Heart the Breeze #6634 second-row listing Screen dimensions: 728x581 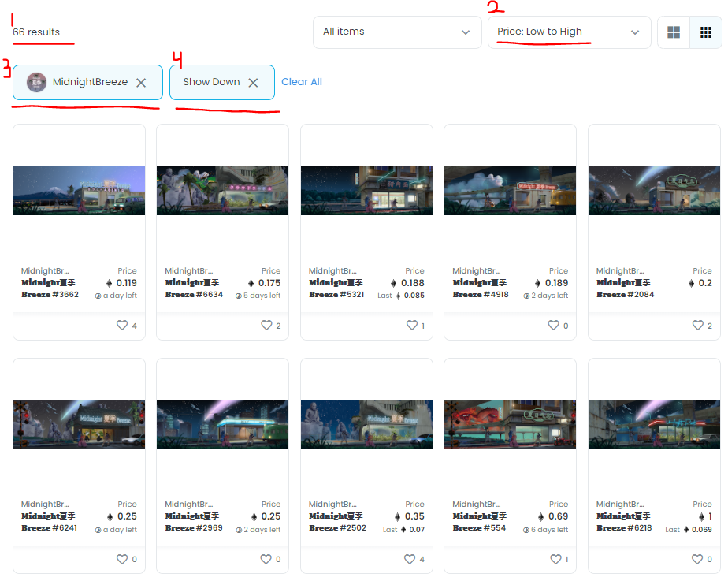[269, 326]
